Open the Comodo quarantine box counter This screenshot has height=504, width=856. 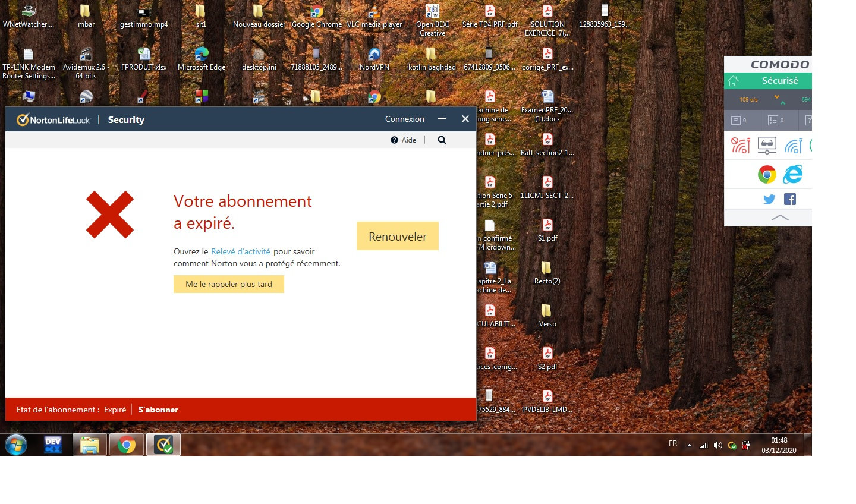pyautogui.click(x=738, y=120)
